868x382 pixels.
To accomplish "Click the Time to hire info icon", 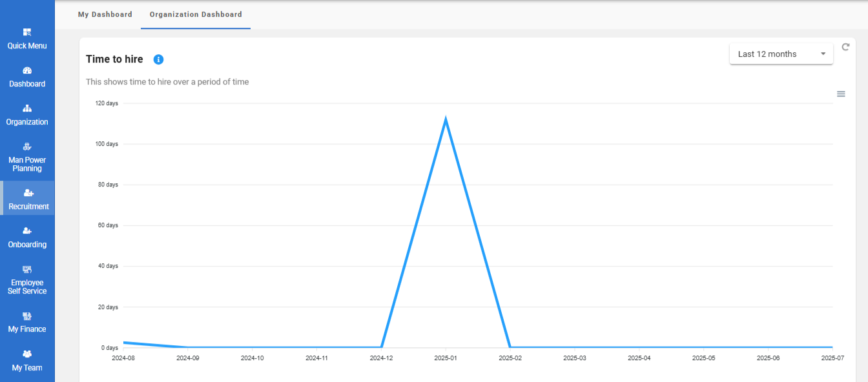I will [158, 59].
